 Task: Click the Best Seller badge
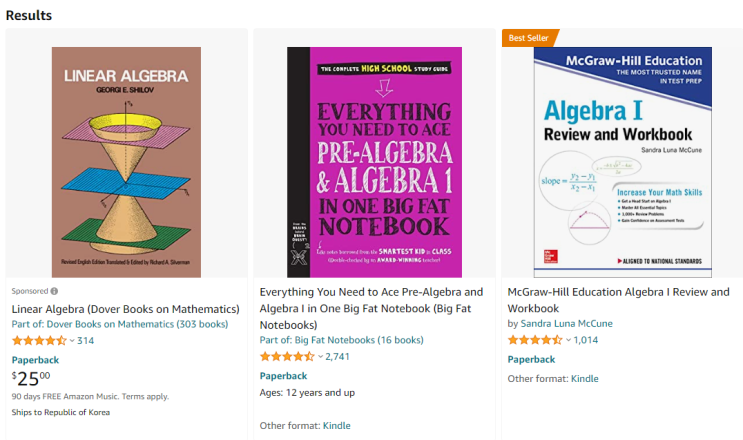(x=529, y=38)
